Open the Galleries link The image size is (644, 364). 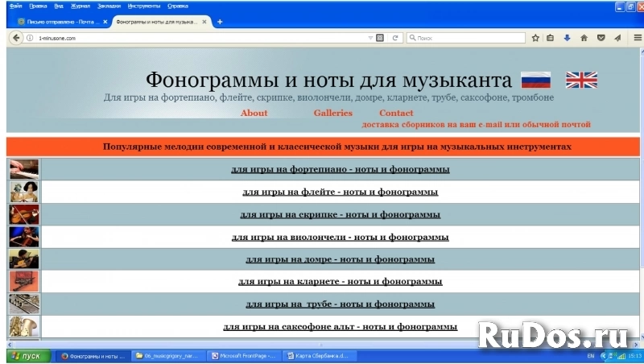[x=333, y=113]
